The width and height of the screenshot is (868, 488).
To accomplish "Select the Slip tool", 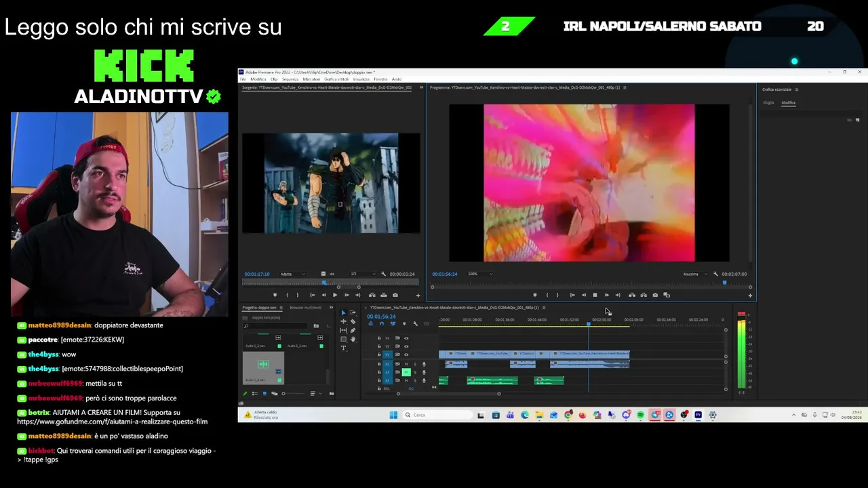I will pos(343,330).
